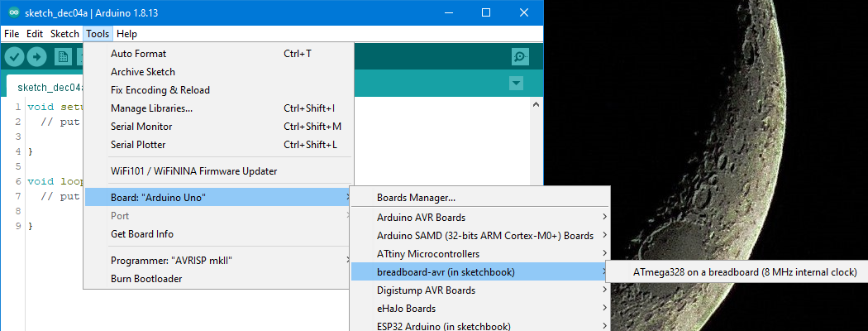Screen dimensions: 868x331
Task: Expand Digistump AVR Boards submenu
Action: pos(480,290)
